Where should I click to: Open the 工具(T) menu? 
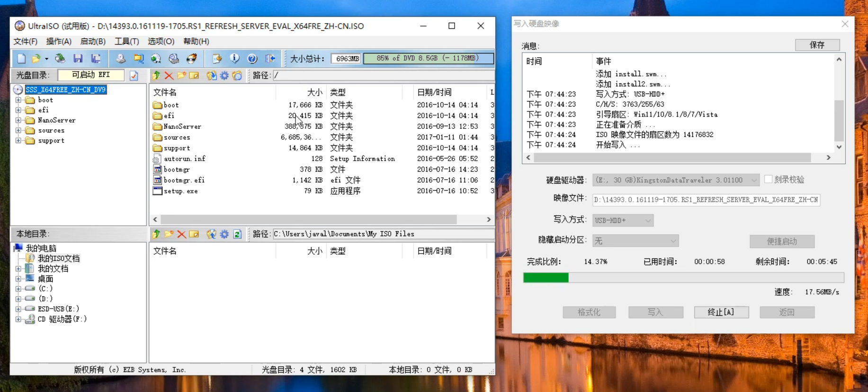tap(127, 41)
